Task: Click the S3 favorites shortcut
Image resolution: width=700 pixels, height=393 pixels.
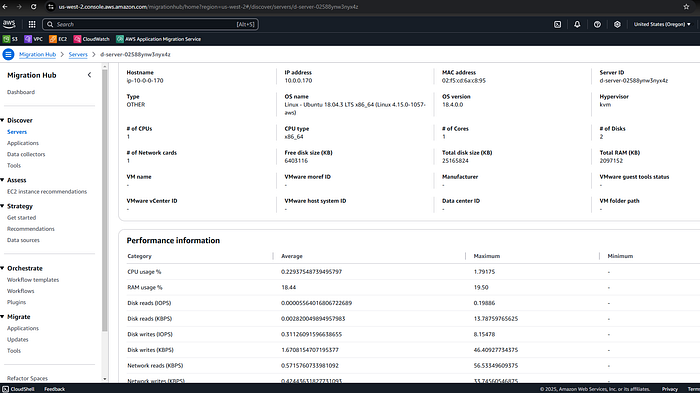Action: click(10, 39)
